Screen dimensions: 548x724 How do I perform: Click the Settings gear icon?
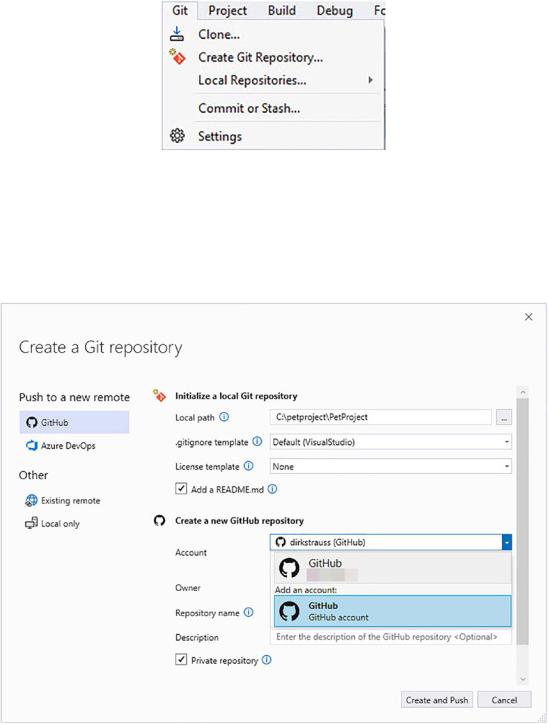click(x=177, y=136)
